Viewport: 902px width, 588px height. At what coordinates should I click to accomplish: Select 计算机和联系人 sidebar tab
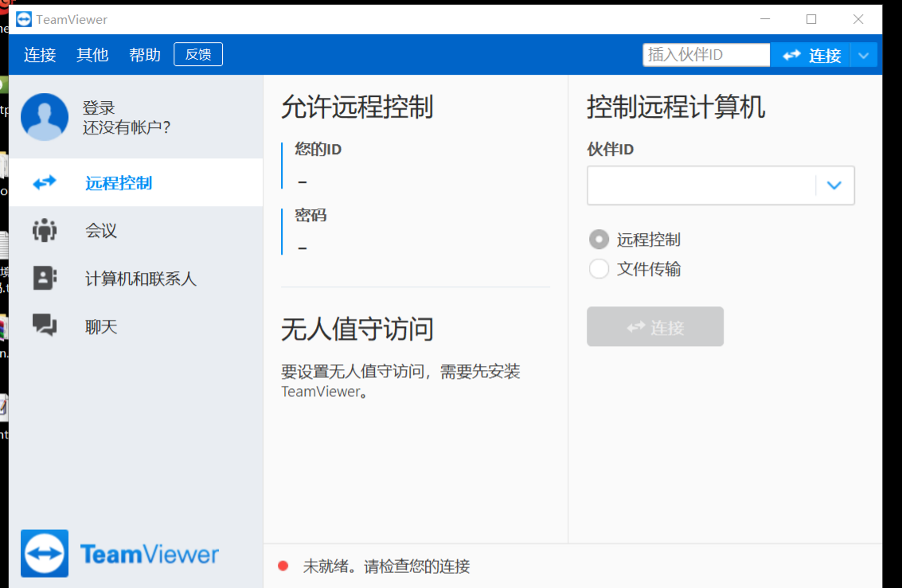(x=136, y=278)
